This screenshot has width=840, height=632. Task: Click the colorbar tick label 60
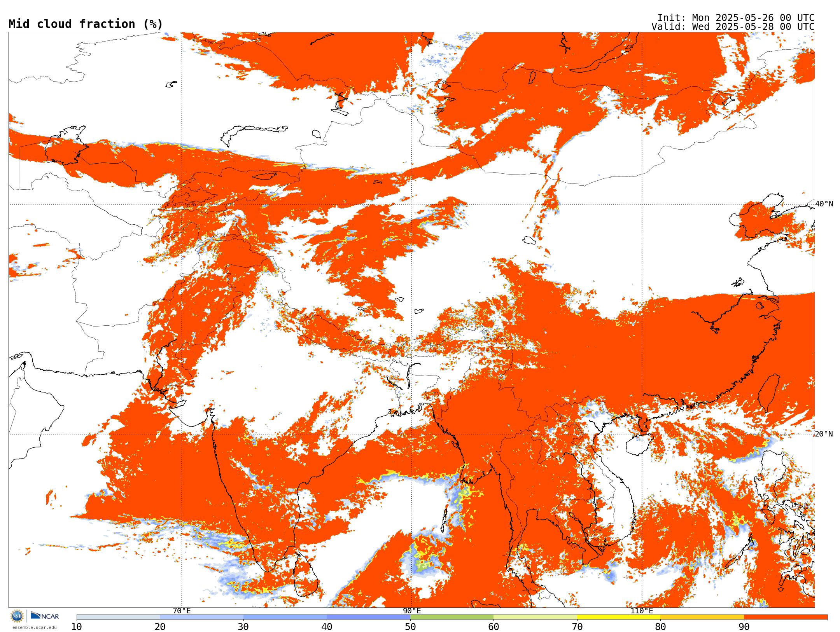point(493,627)
